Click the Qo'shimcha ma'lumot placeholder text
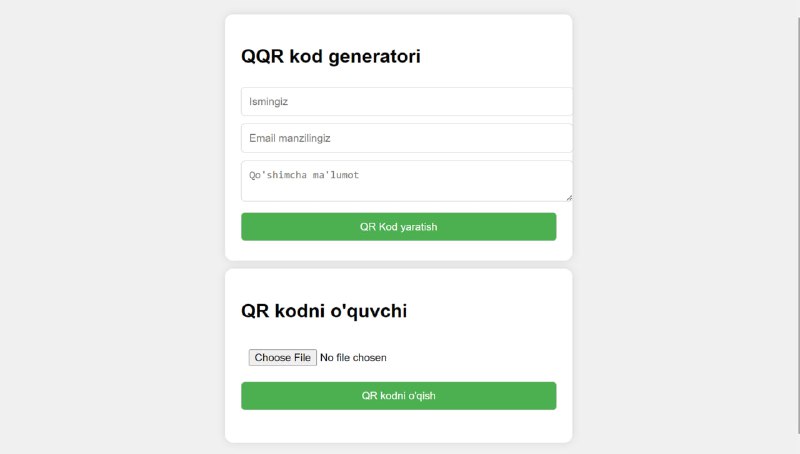 304,175
